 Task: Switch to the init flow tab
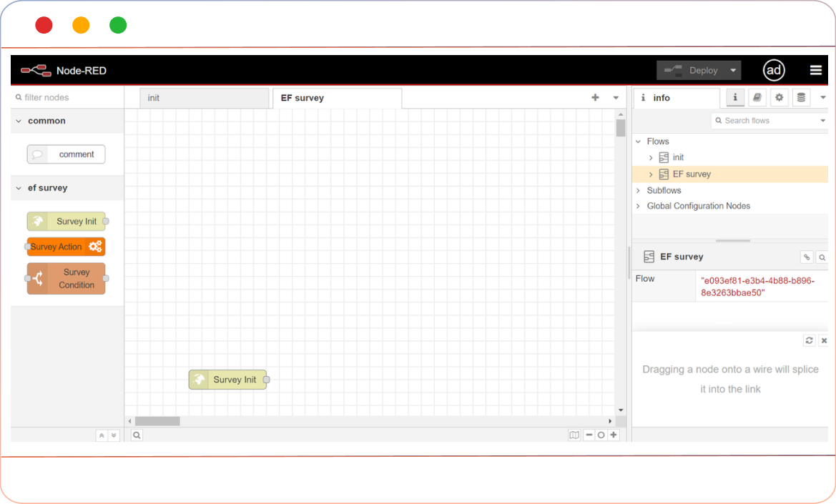(204, 98)
